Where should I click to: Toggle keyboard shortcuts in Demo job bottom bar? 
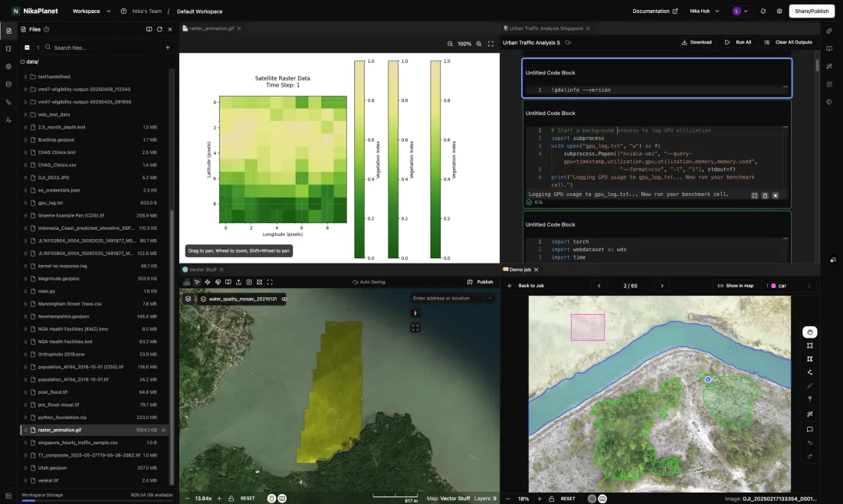tap(602, 499)
